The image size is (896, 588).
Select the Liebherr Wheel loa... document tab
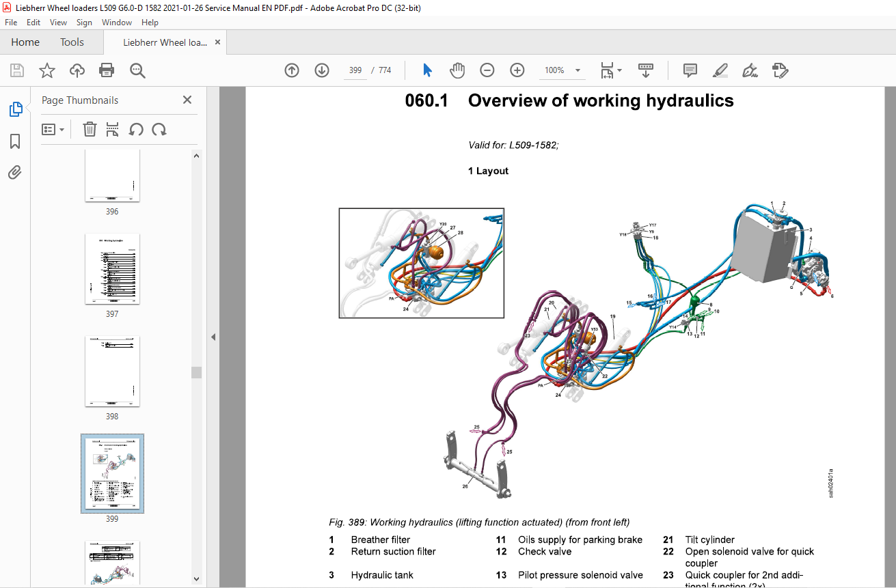165,42
